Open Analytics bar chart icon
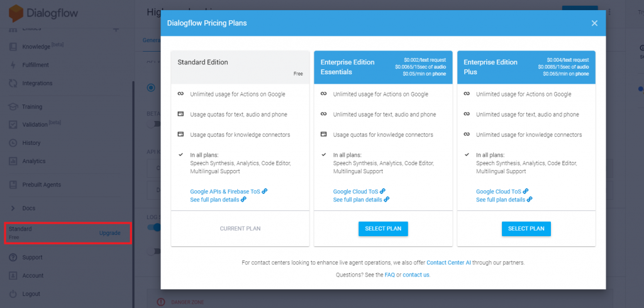644x308 pixels. pos(13,161)
